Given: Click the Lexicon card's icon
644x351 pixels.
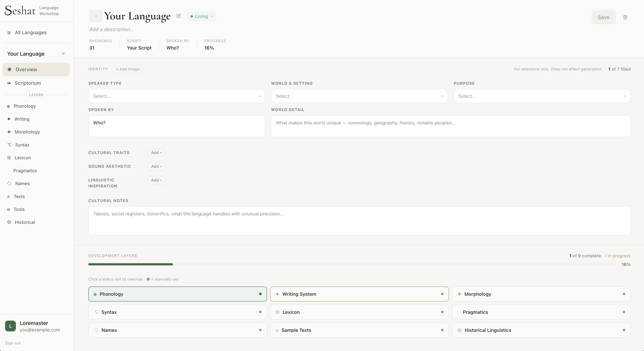Looking at the screenshot, I should click(277, 312).
